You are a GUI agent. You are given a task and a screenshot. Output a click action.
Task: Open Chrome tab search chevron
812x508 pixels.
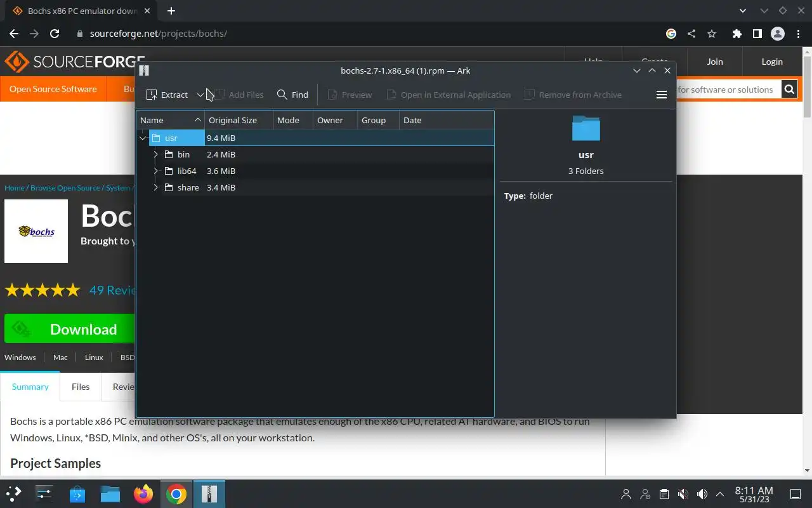pyautogui.click(x=743, y=11)
